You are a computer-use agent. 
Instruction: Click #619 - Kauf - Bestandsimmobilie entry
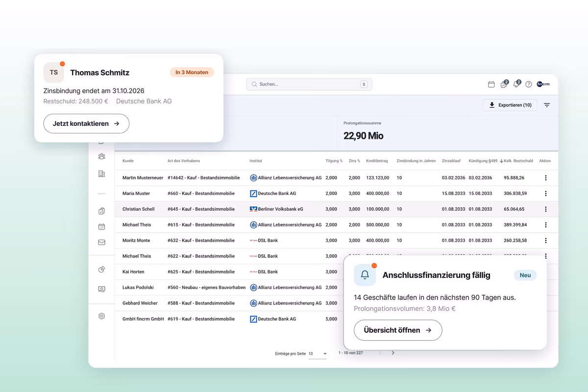pos(201,319)
